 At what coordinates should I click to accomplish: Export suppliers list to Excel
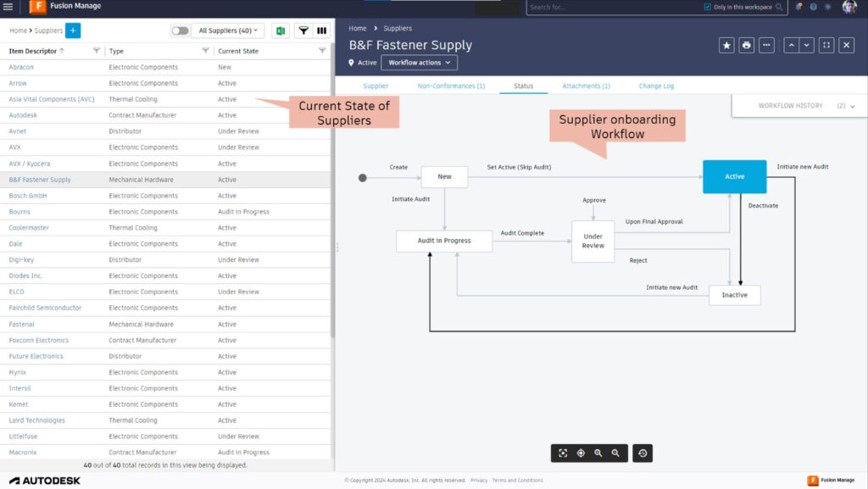[281, 31]
